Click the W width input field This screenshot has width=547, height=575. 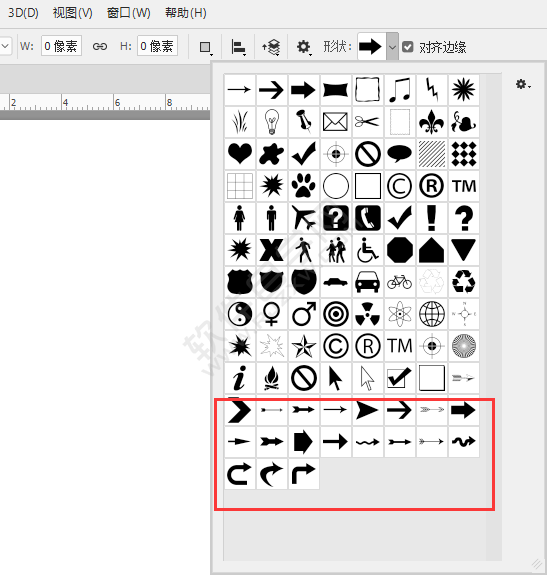pyautogui.click(x=61, y=46)
